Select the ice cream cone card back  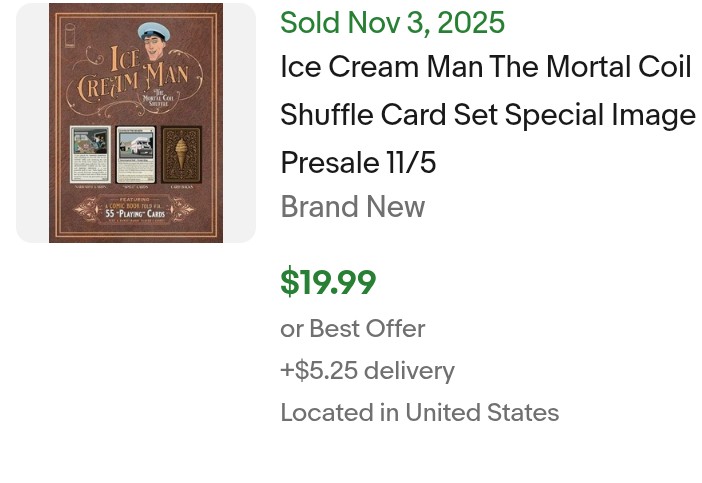182,154
